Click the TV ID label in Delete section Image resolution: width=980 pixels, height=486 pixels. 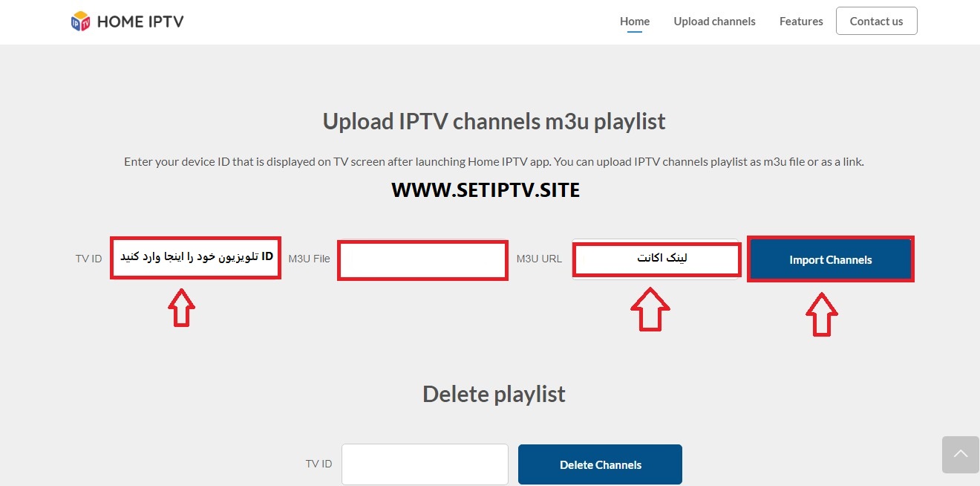tap(318, 463)
